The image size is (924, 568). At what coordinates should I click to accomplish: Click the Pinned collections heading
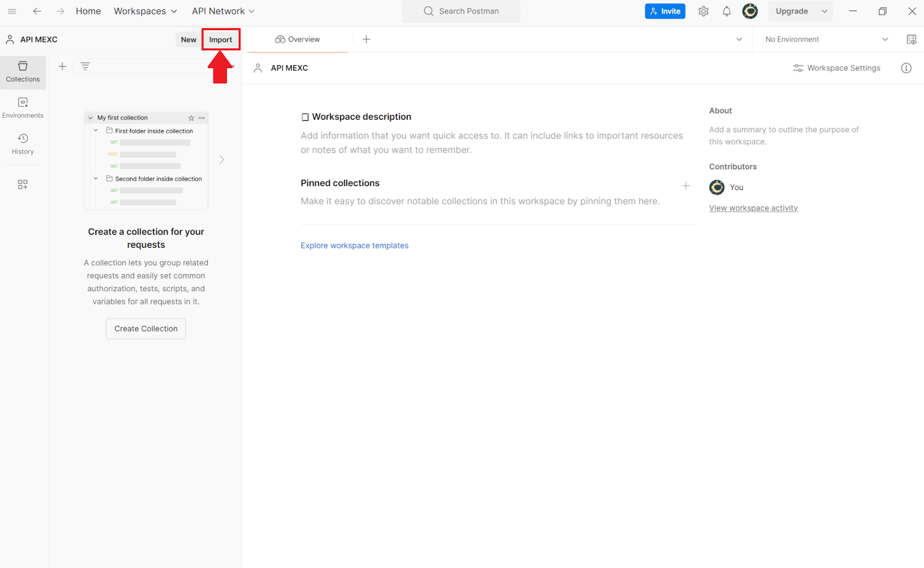(340, 183)
